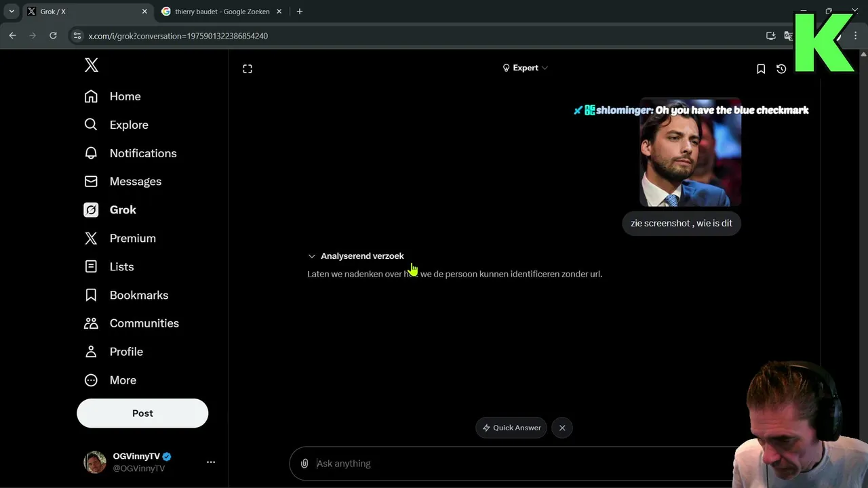View site information icon in address bar

click(x=77, y=35)
